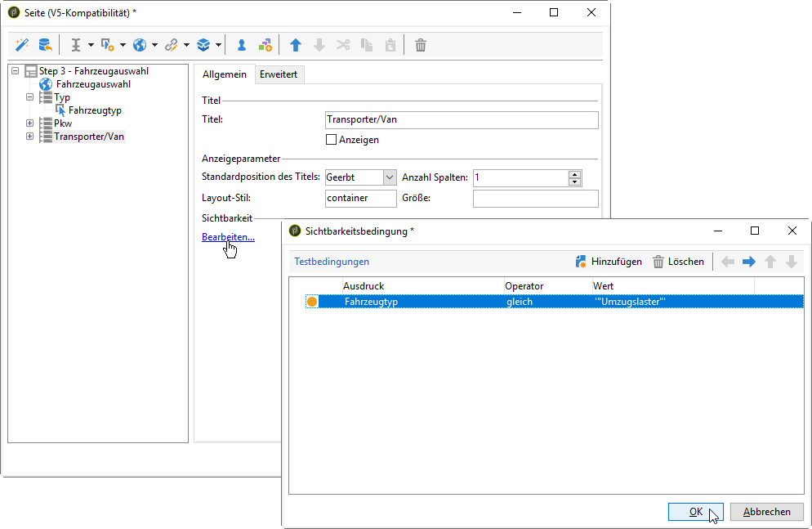Click the blue right arrow icon
812x529 pixels.
(749, 262)
